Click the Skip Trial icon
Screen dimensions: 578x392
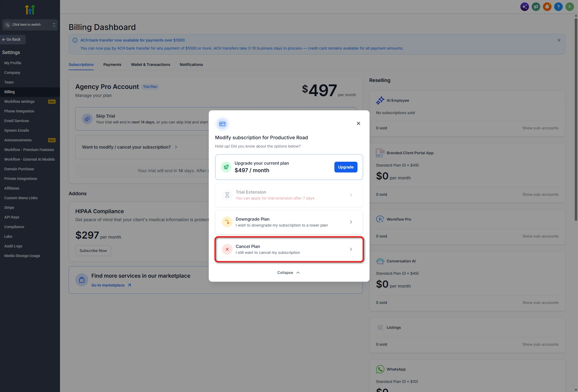[87, 119]
